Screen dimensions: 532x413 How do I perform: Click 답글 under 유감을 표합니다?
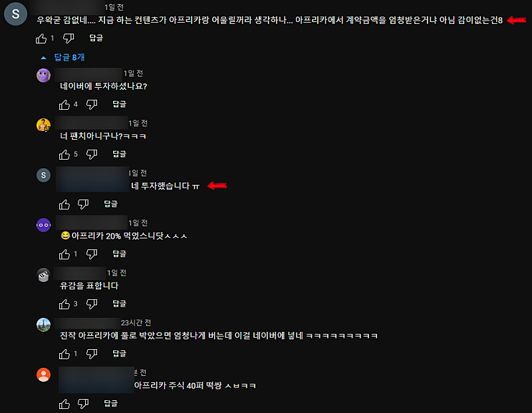[119, 304]
